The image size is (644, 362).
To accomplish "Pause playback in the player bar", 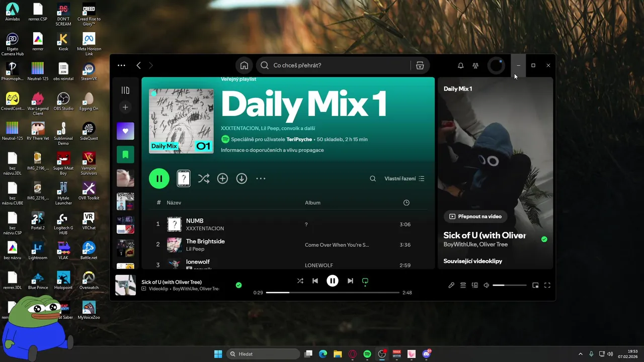I will [333, 281].
